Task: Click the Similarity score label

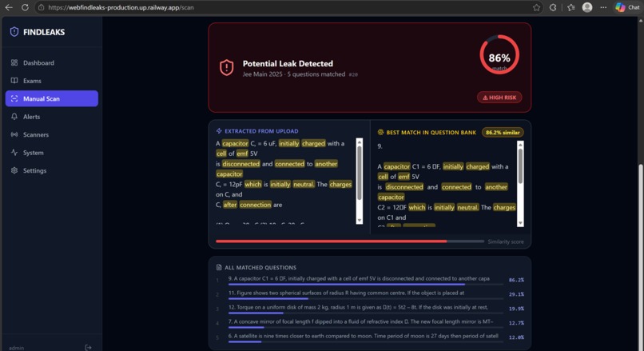Action: tap(506, 241)
